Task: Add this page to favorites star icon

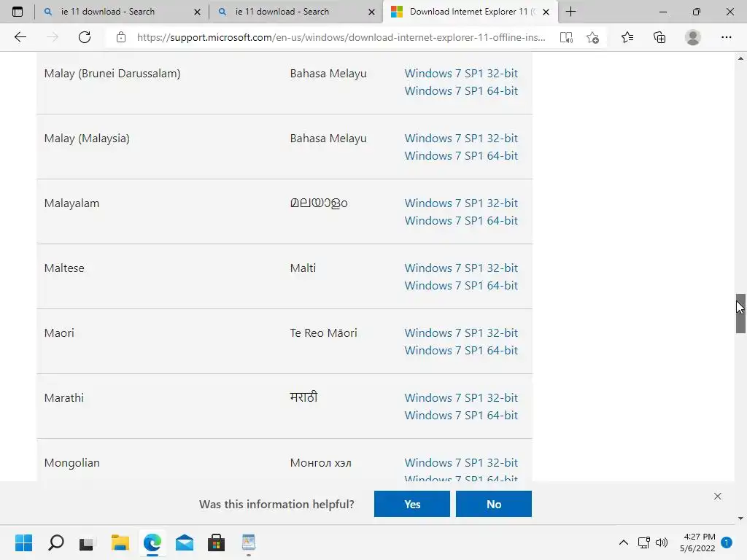Action: tap(592, 37)
